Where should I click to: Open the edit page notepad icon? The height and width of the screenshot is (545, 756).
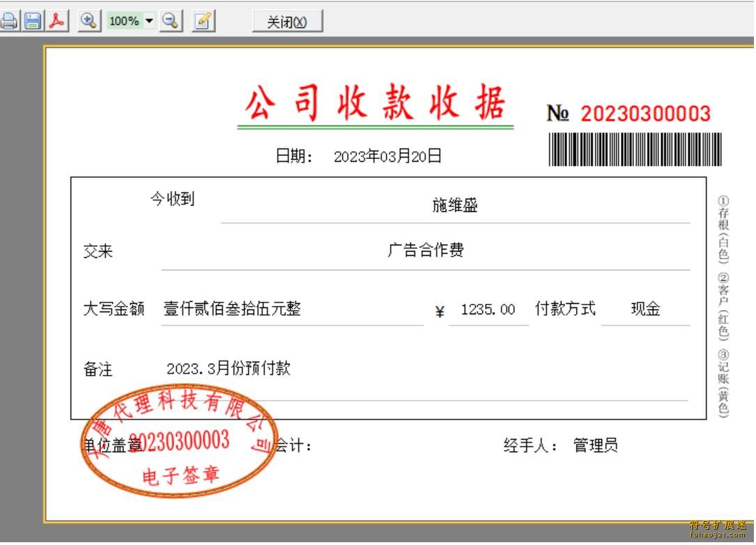pos(203,21)
